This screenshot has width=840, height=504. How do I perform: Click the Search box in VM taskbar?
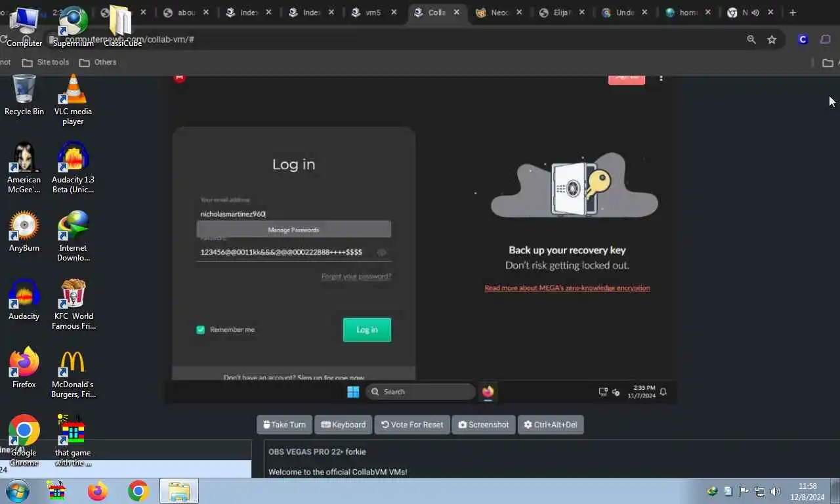pos(420,392)
